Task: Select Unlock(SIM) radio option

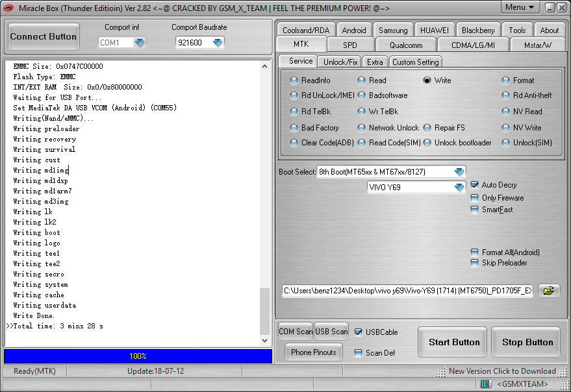Action: (505, 143)
